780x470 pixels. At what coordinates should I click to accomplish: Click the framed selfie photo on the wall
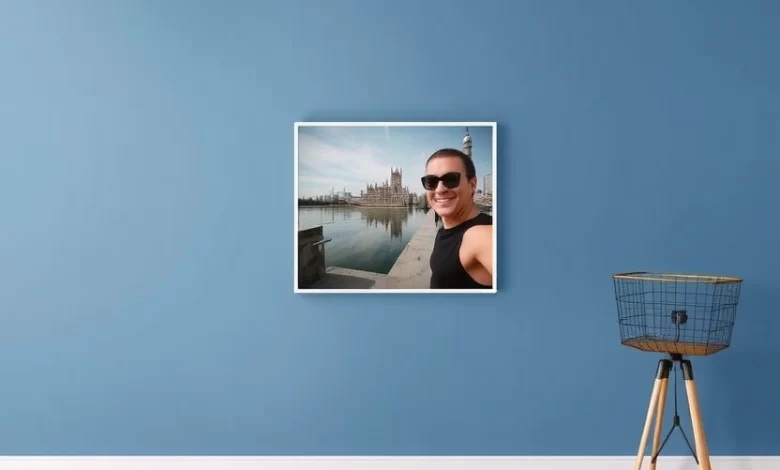(395, 207)
